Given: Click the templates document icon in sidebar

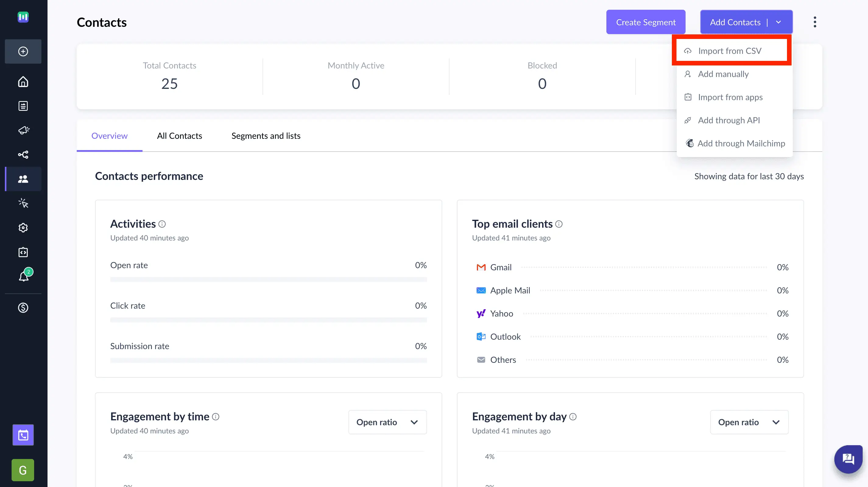Looking at the screenshot, I should coord(23,106).
